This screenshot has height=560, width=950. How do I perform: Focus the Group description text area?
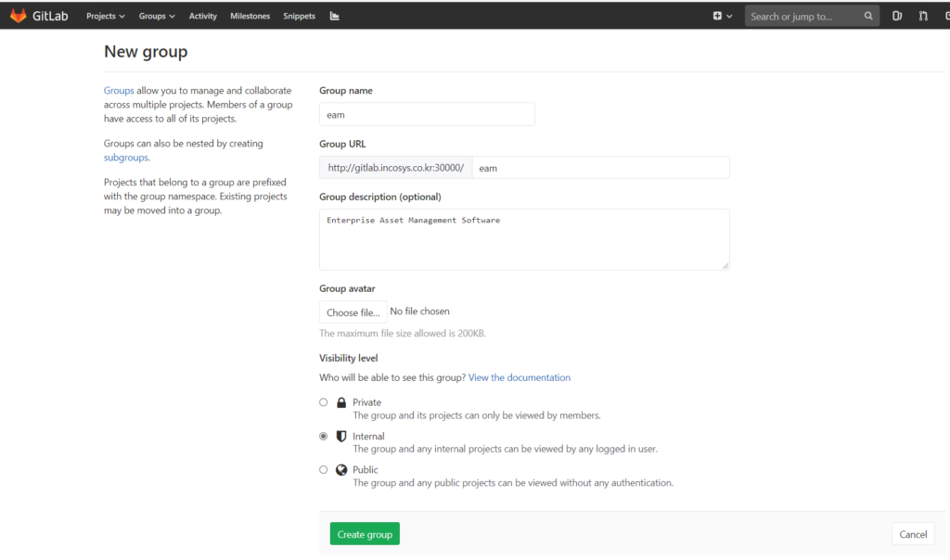click(524, 239)
